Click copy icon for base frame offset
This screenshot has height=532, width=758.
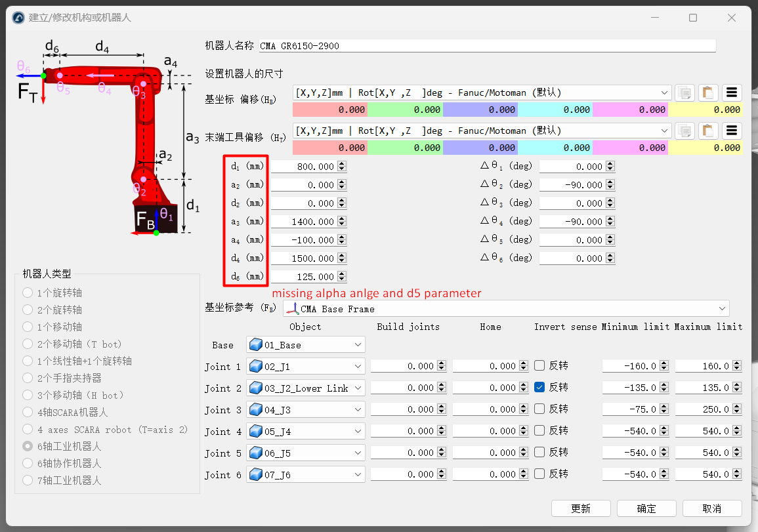684,92
